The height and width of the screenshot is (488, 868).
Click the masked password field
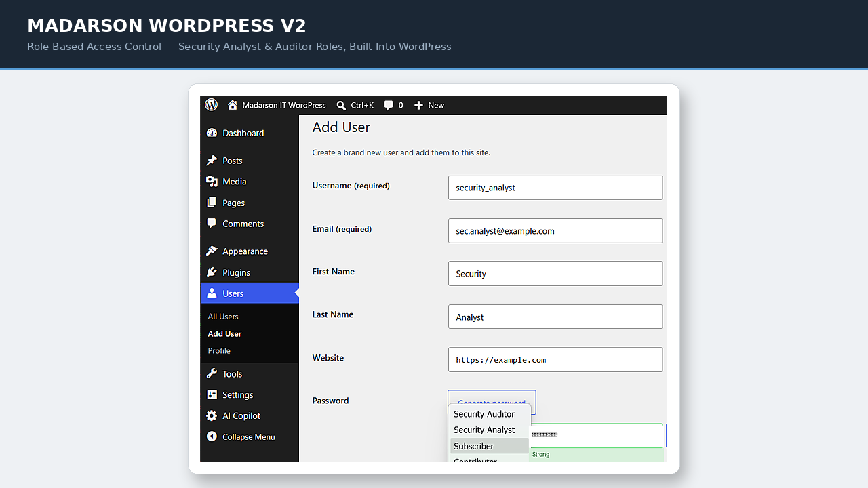pos(596,435)
